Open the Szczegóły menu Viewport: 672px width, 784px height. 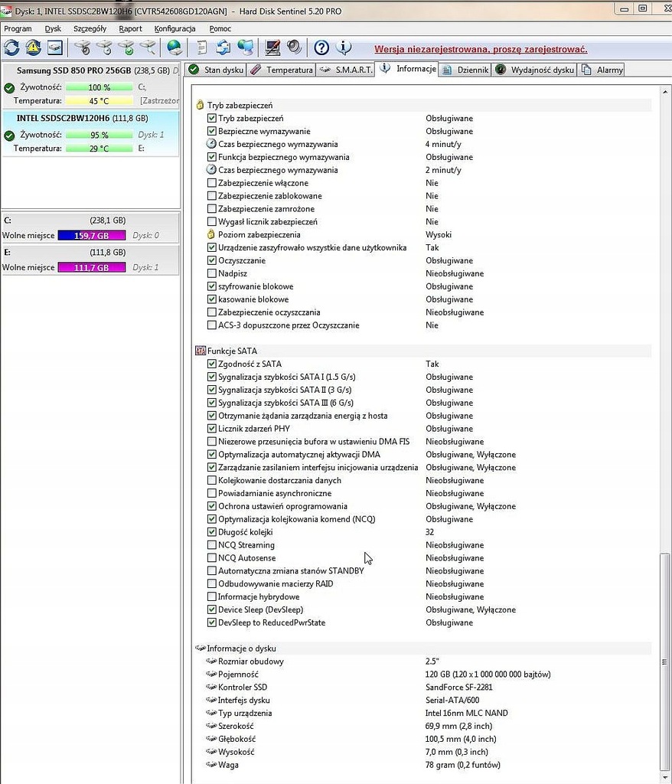(90, 29)
